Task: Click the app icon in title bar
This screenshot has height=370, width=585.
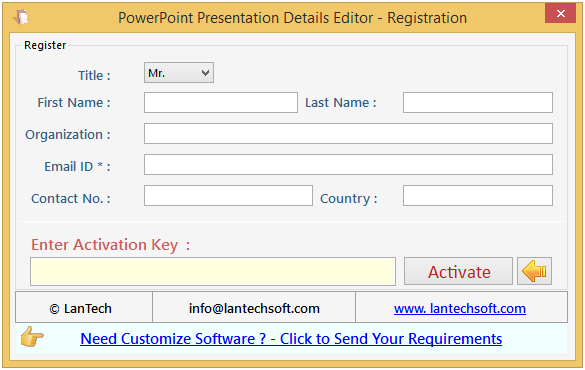Action: [x=21, y=17]
